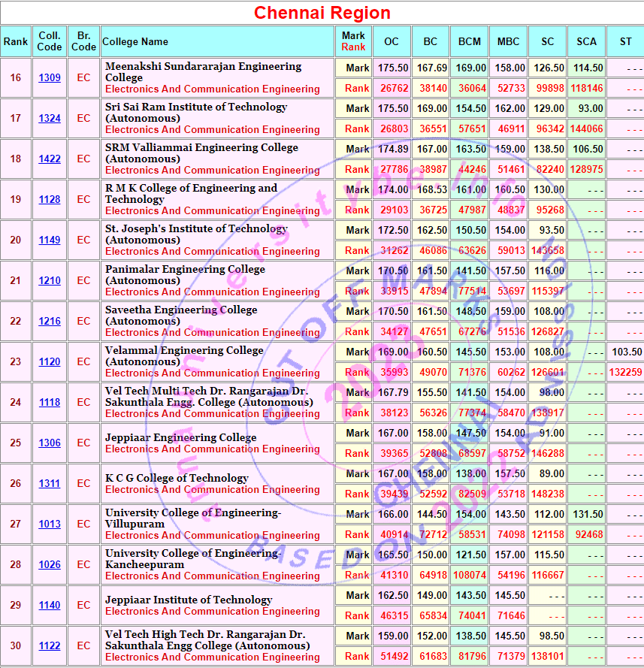This screenshot has width=644, height=668.
Task: Select the ST mark 103.50 cell
Action: (626, 352)
